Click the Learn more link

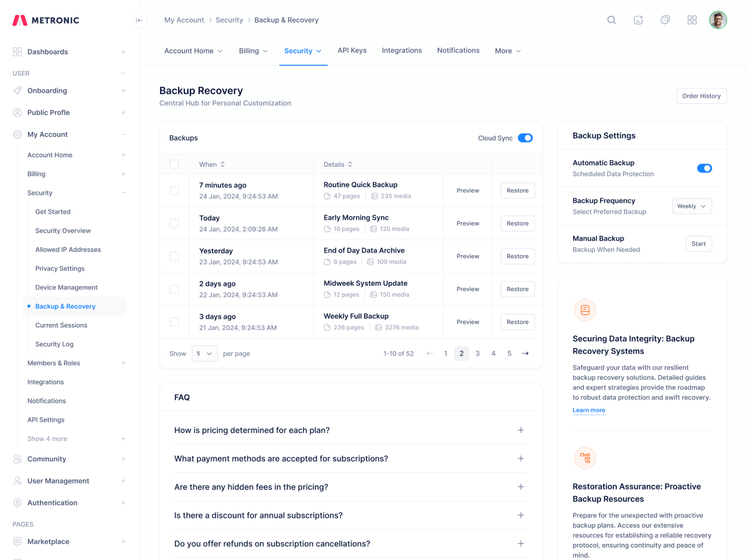click(588, 410)
